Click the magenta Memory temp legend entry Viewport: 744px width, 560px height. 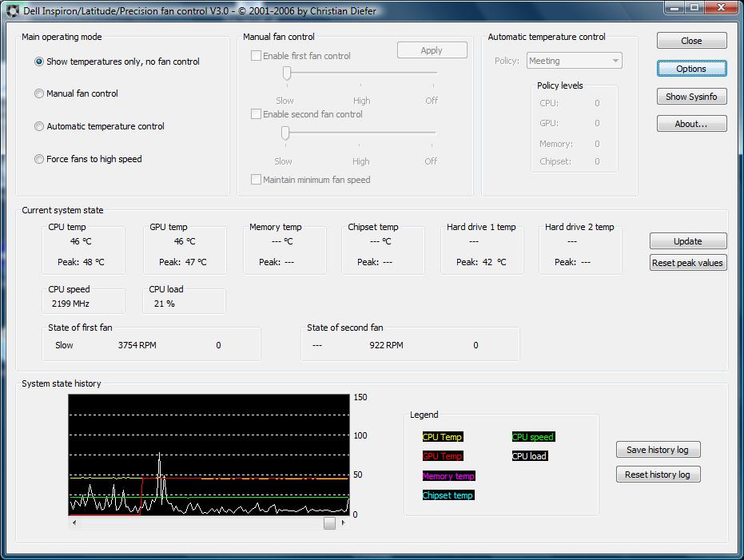coord(448,476)
